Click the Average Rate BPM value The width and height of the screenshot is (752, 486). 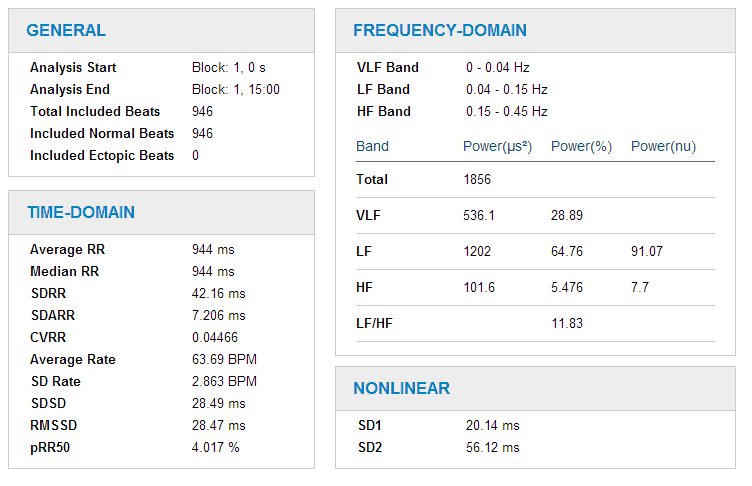click(x=224, y=360)
